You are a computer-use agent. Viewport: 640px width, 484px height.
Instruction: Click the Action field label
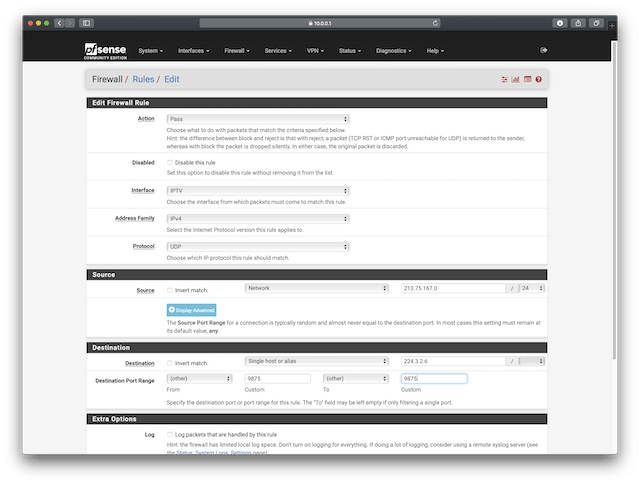pos(146,119)
